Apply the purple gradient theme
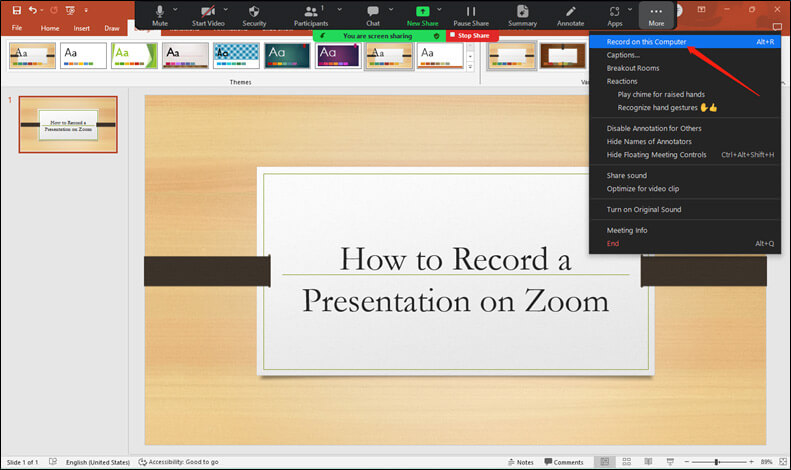The height and width of the screenshot is (470, 791). (338, 55)
